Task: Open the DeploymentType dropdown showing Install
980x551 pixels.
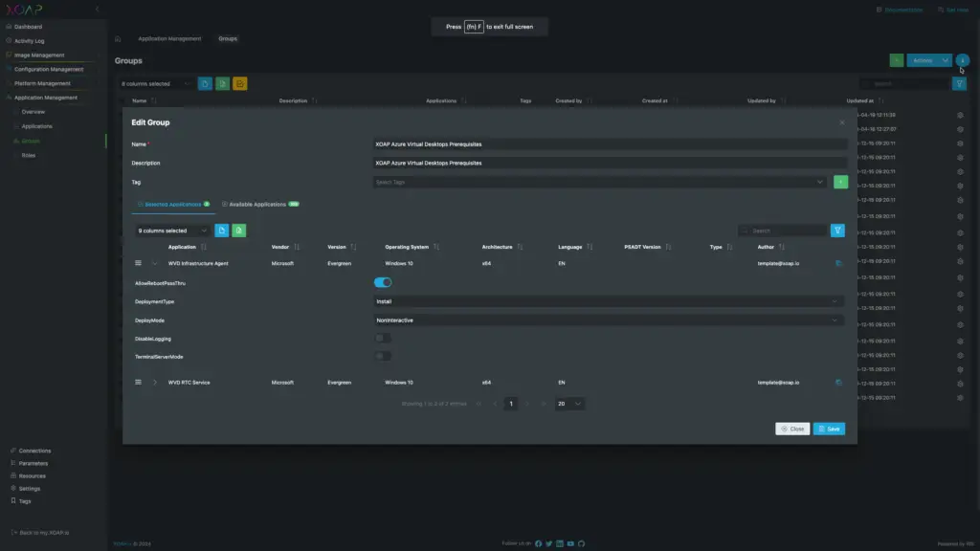Action: pos(608,301)
